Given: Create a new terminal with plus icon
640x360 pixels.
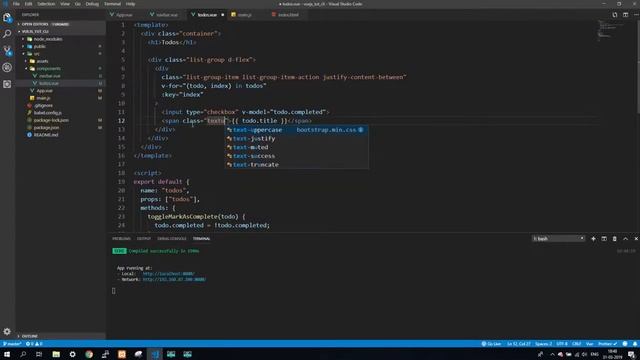Looking at the screenshot, I should click(593, 238).
